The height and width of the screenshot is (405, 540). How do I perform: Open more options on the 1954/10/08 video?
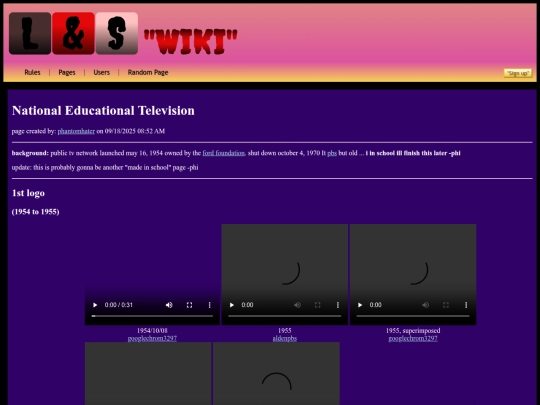pos(209,305)
